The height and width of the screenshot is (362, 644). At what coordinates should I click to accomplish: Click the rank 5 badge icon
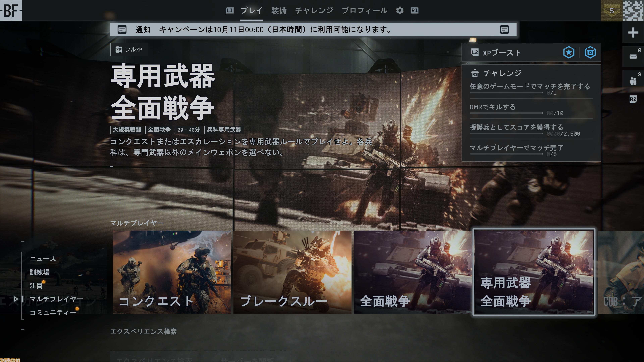click(x=611, y=11)
